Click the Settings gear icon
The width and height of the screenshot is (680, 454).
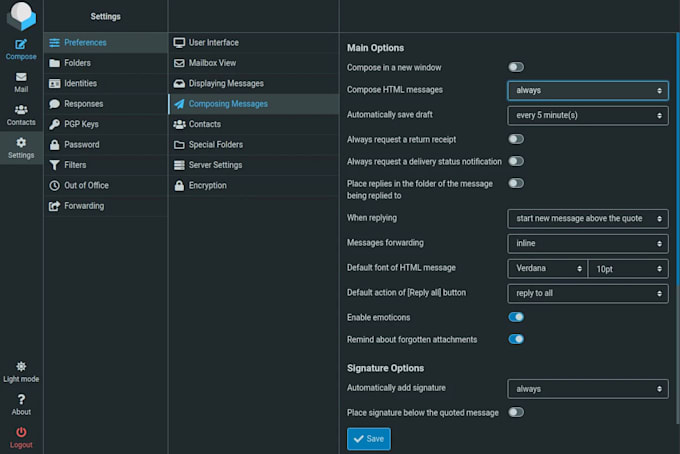click(x=21, y=143)
